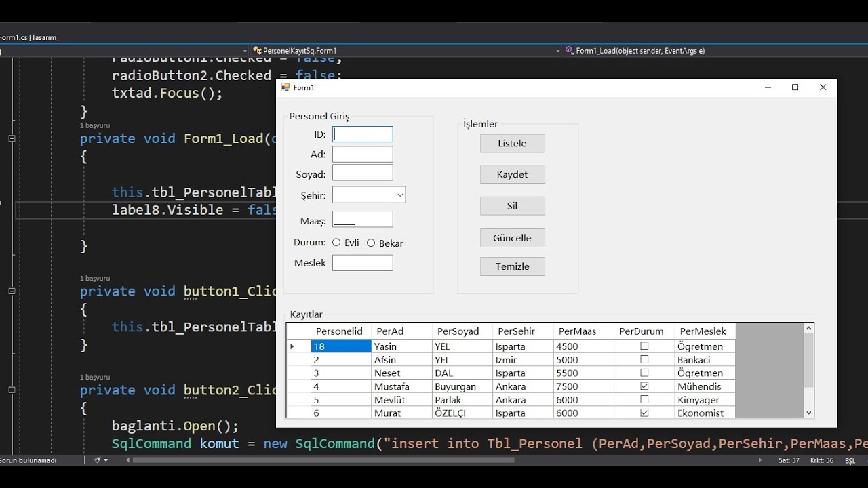Sort by the PerSehir column header
This screenshot has height=488, width=868.
[523, 331]
